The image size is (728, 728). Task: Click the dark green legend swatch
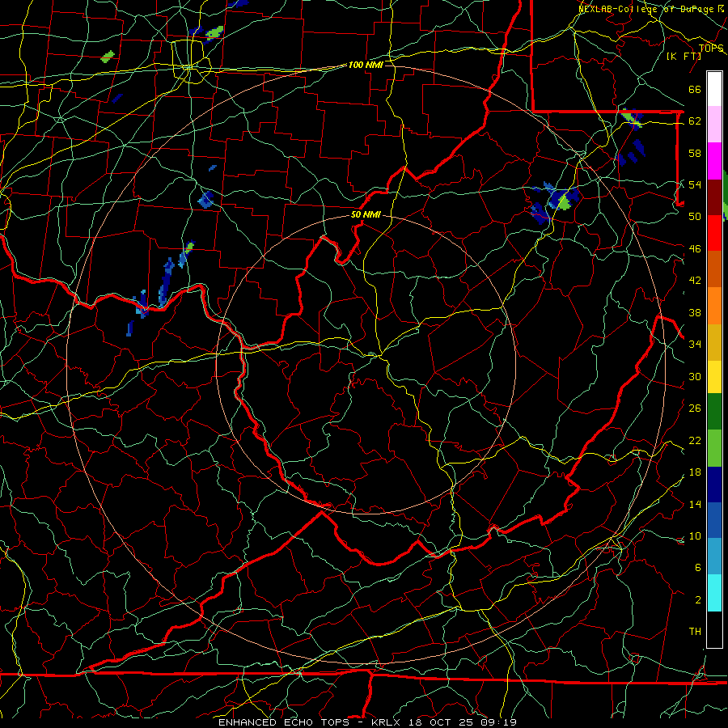(714, 412)
